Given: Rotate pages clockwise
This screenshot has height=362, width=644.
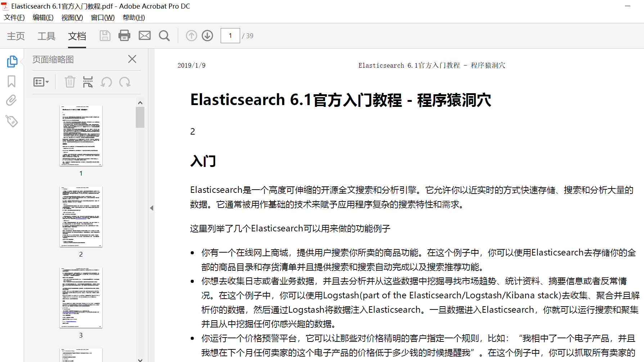Looking at the screenshot, I should tap(125, 82).
